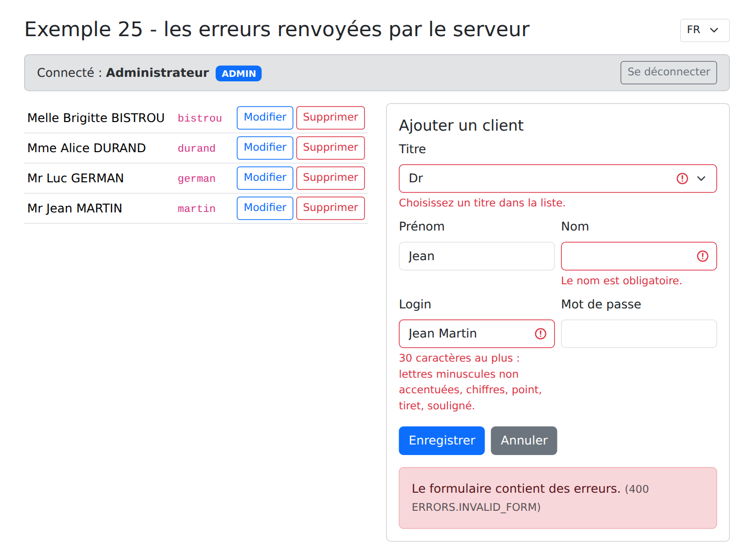Screen dimensions: 754x560
Task: Click 'Le nom est obligatoire.' message
Action: [621, 281]
